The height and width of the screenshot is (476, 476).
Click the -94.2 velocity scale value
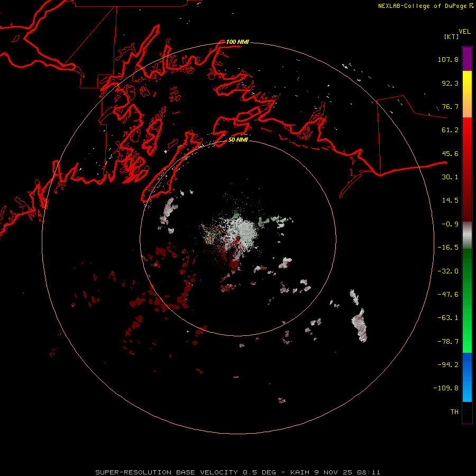pos(448,365)
